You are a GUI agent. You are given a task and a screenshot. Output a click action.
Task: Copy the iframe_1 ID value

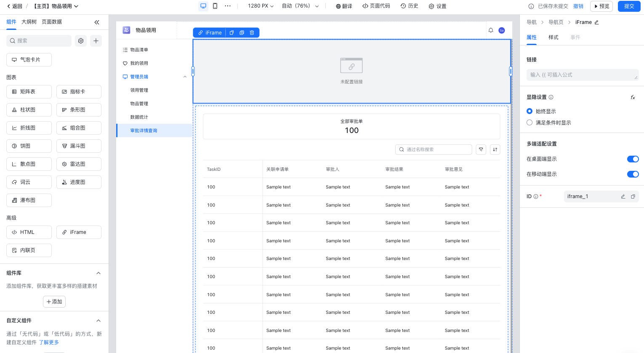click(633, 196)
